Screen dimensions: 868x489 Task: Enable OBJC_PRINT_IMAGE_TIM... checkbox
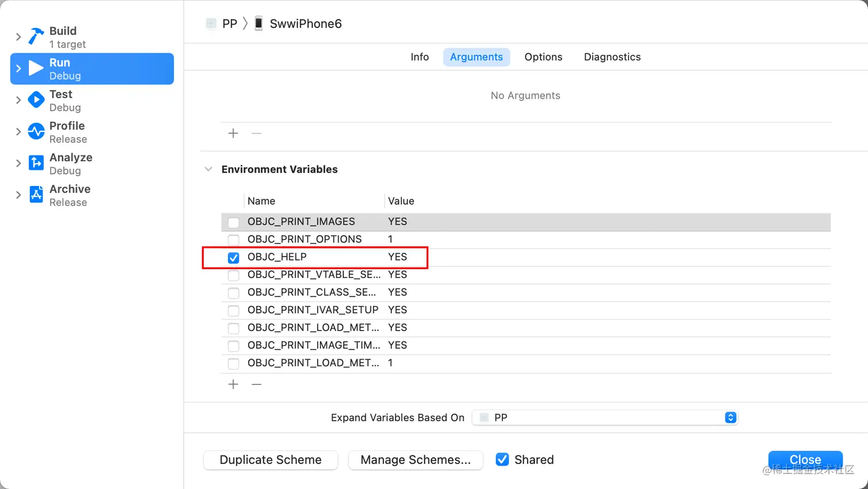[x=234, y=346]
